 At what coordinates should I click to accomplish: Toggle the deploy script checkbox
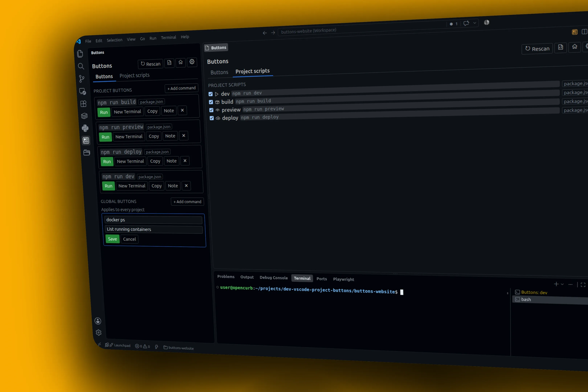click(x=212, y=118)
